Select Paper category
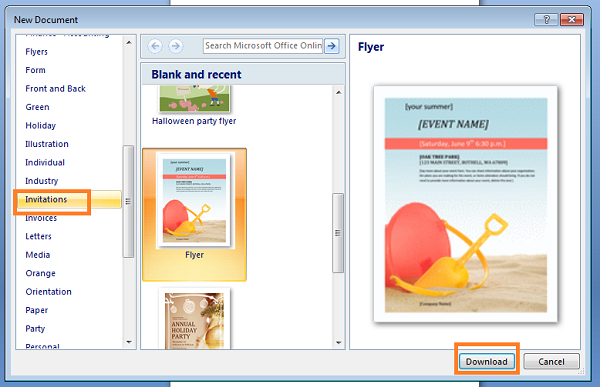600x387 pixels. coord(37,310)
